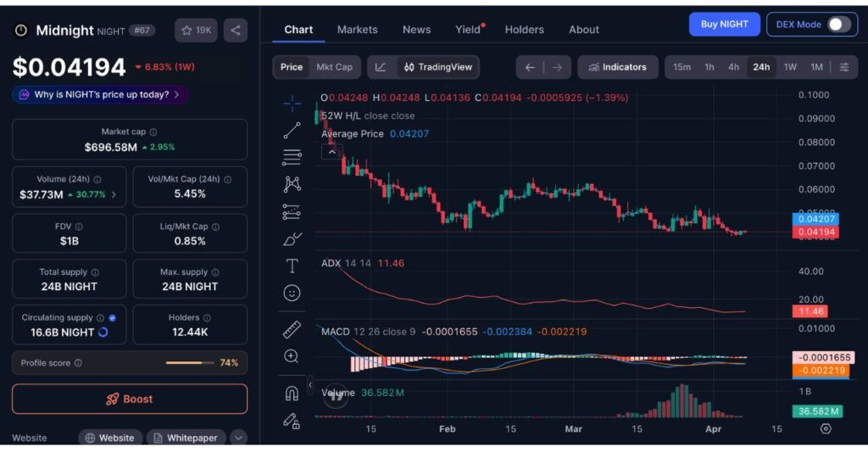Click the Buy NIGHT button
This screenshot has height=453, width=868.
pyautogui.click(x=724, y=25)
